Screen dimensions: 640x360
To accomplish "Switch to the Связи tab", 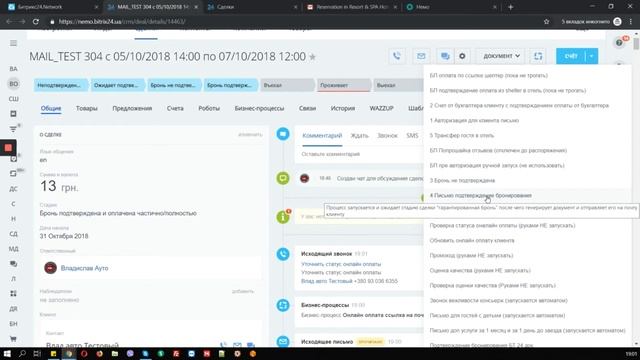I will (x=307, y=108).
